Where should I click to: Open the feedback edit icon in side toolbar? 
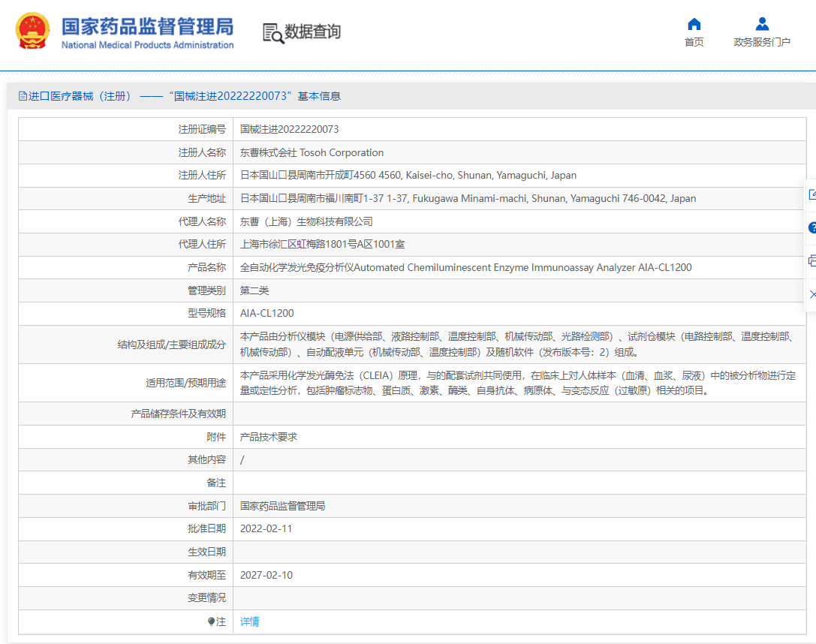[x=812, y=194]
